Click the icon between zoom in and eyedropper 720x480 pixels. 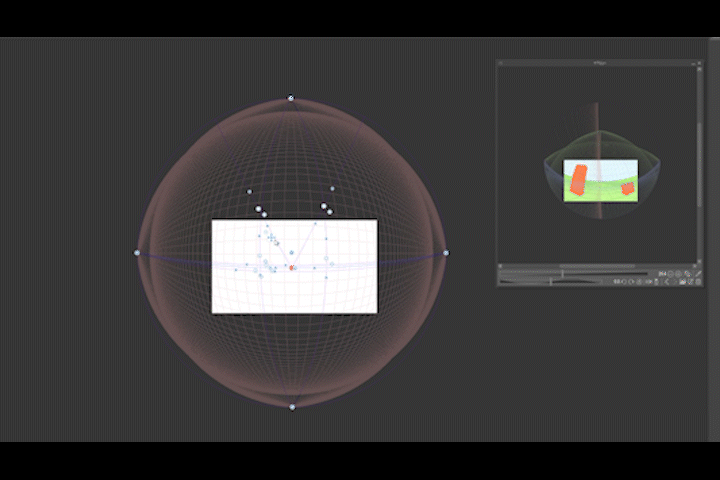click(x=687, y=274)
